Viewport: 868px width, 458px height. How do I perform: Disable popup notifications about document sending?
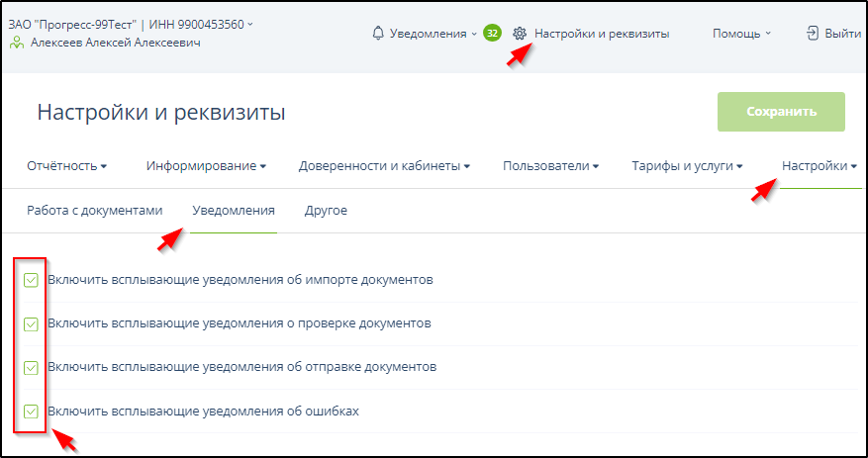(31, 367)
